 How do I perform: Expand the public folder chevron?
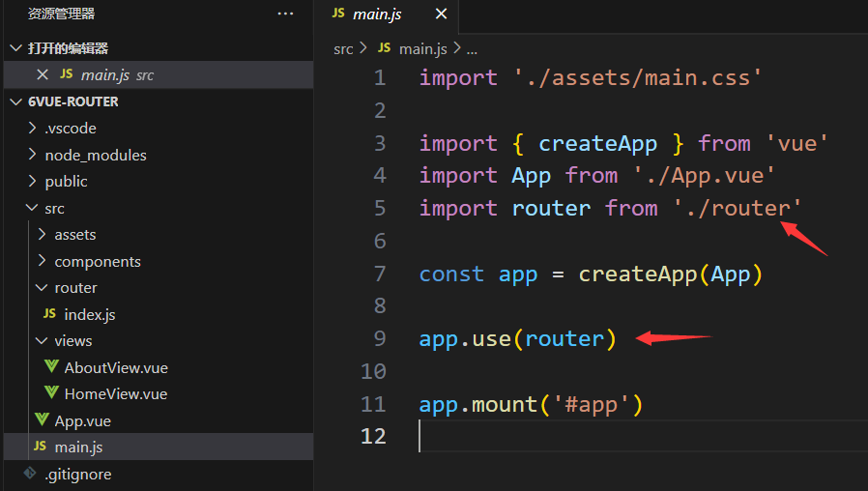[32, 181]
